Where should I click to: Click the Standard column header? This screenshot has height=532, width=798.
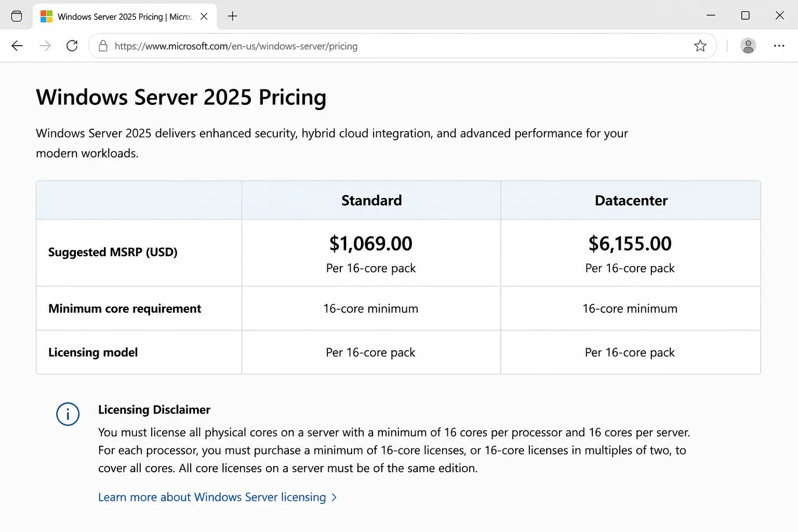tap(371, 201)
